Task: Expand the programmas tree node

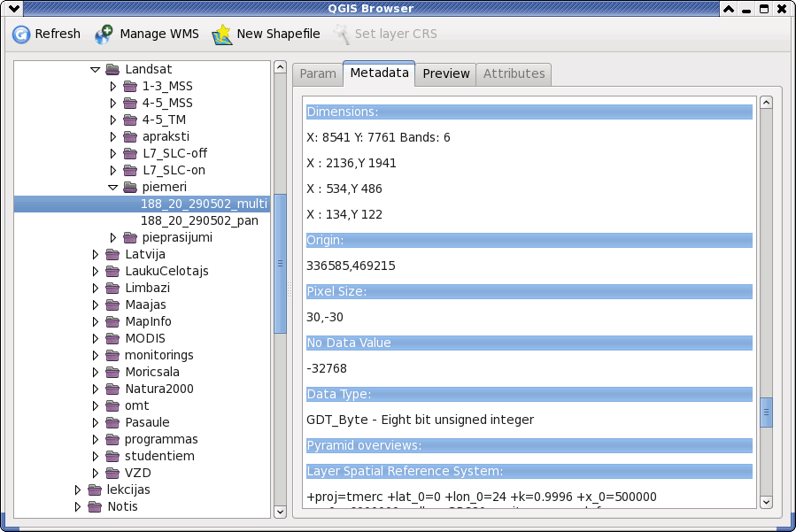Action: pos(95,439)
